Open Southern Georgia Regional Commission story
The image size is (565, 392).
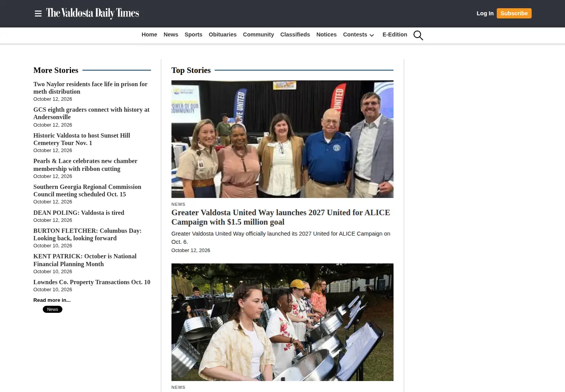(87, 191)
